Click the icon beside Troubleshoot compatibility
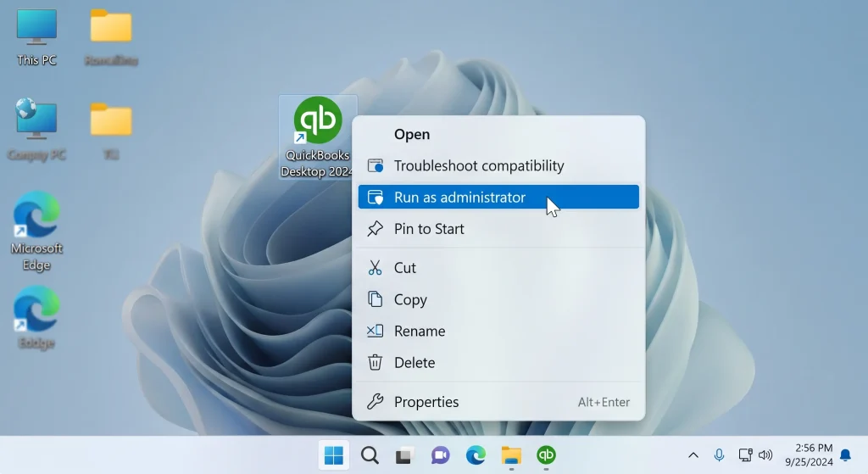Image resolution: width=868 pixels, height=474 pixels. click(376, 165)
